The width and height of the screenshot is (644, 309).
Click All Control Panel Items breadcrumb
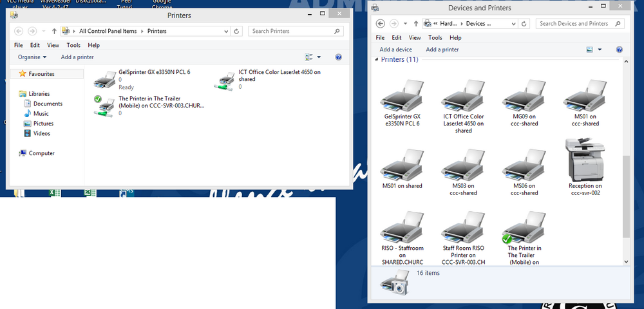108,31
